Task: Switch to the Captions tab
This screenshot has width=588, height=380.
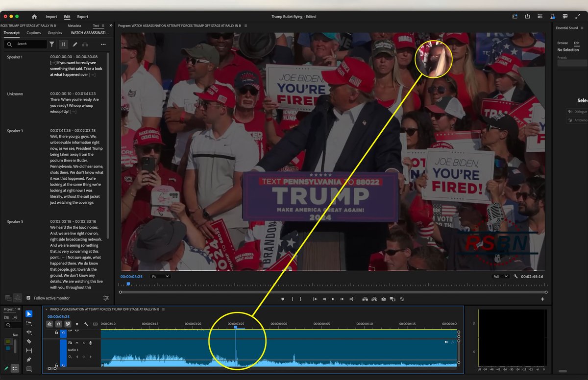Action: point(33,33)
